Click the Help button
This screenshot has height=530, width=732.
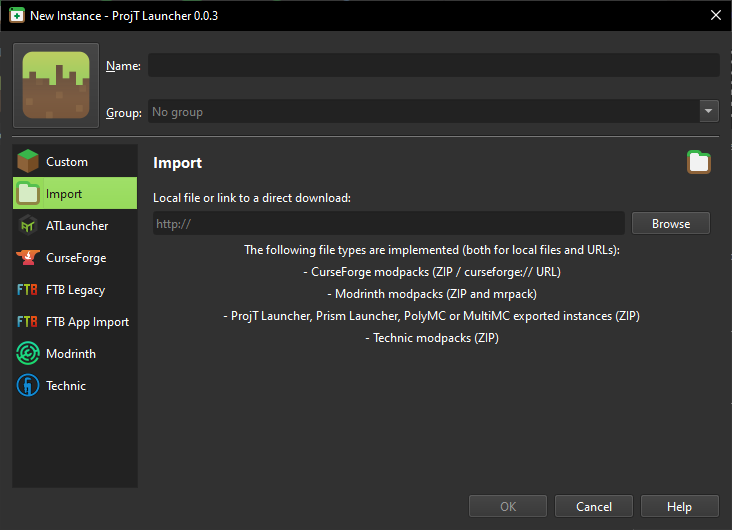pyautogui.click(x=679, y=507)
